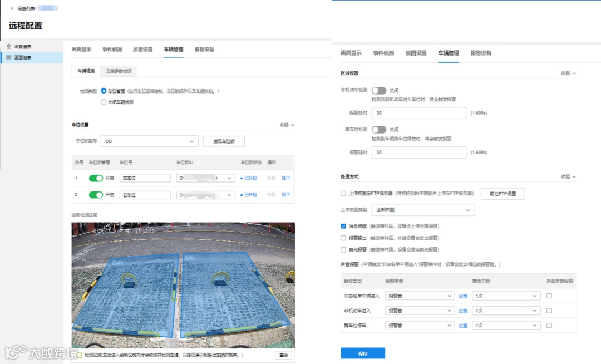Enable the 非机动车检测 switch
The width and height of the screenshot is (601, 364).
click(x=379, y=91)
